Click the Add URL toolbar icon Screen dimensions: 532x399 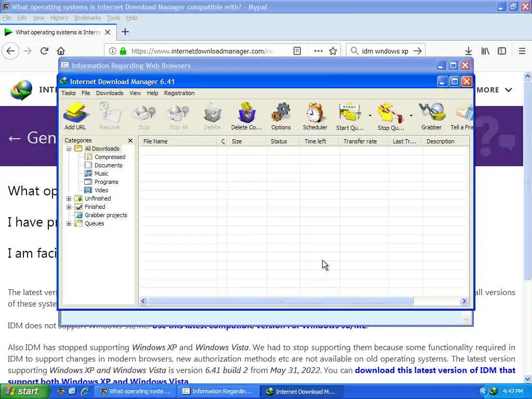click(75, 116)
